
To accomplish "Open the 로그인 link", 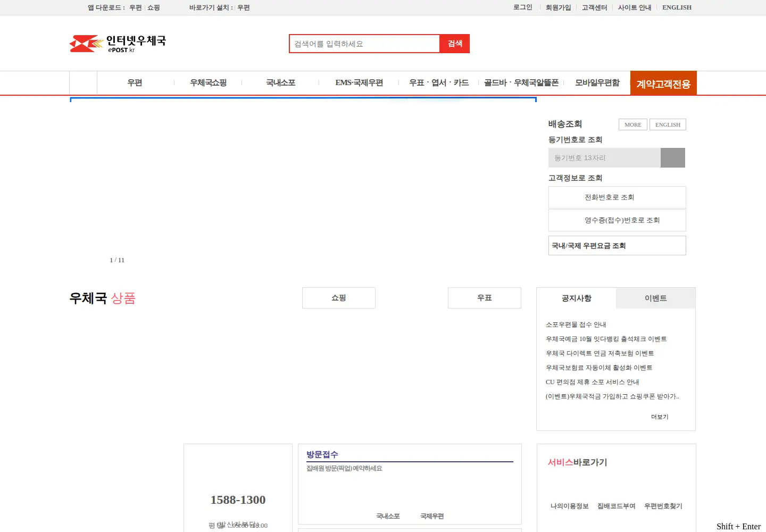I will click(x=523, y=7).
